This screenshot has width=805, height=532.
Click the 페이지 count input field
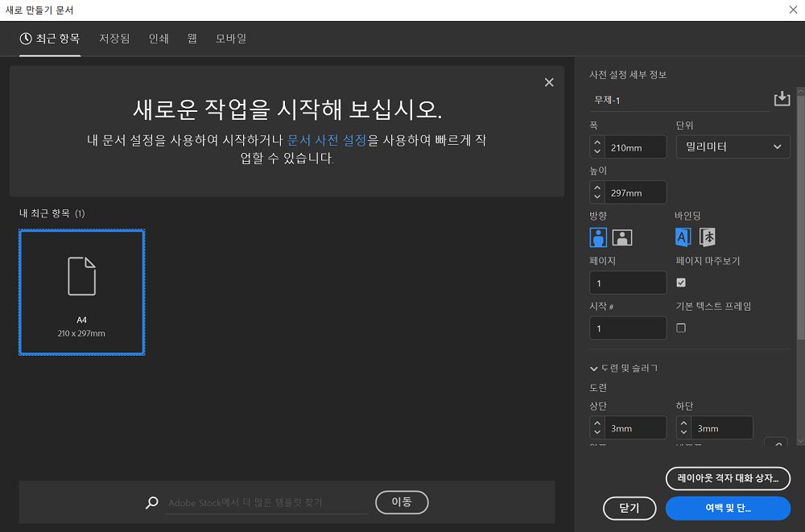tap(628, 283)
